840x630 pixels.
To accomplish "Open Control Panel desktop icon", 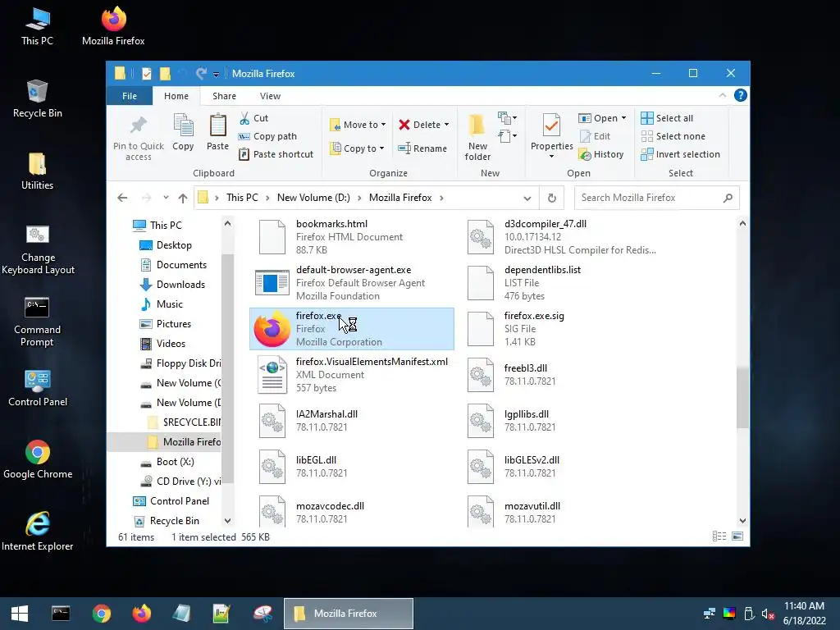I will (x=38, y=388).
